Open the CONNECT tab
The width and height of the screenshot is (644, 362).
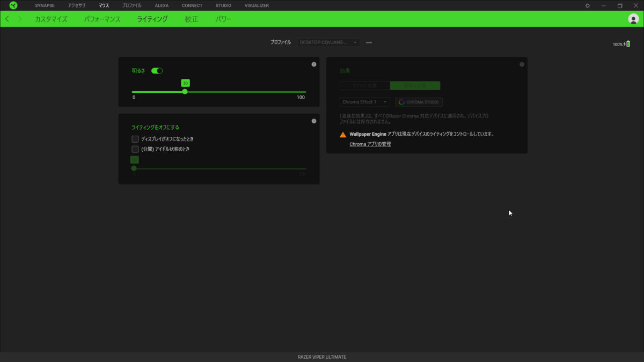coord(192,5)
